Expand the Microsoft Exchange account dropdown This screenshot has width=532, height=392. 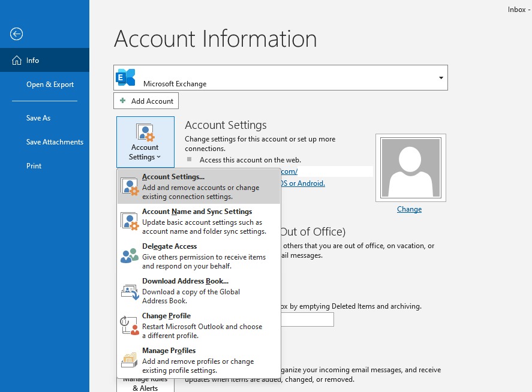[441, 78]
